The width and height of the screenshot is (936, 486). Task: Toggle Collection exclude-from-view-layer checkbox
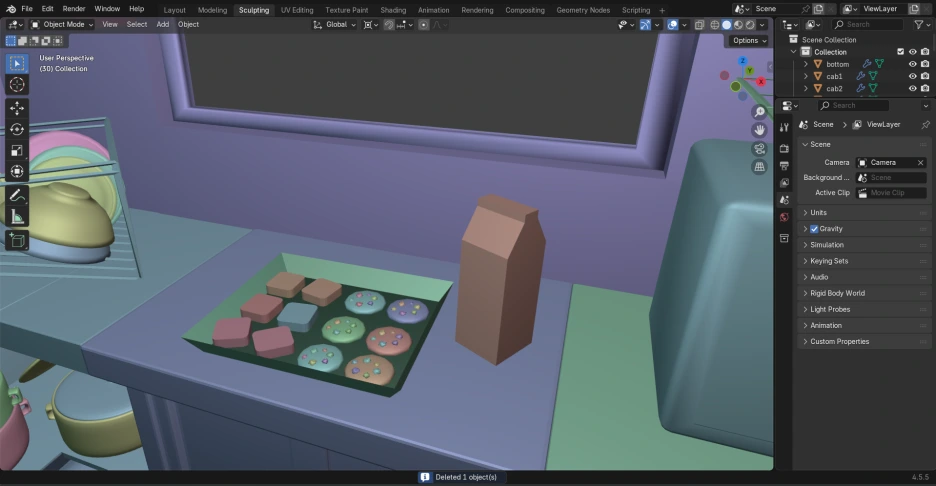coord(900,52)
